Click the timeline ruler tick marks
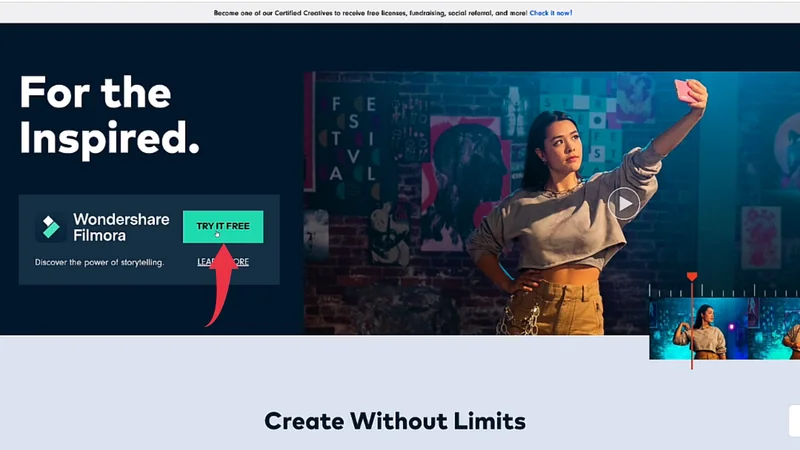The width and height of the screenshot is (800, 450). [x=724, y=291]
